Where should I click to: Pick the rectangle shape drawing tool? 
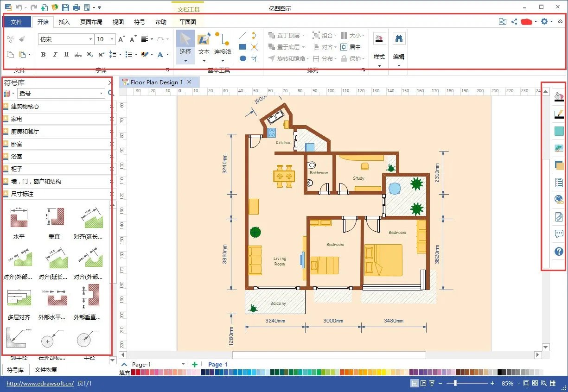pos(243,47)
